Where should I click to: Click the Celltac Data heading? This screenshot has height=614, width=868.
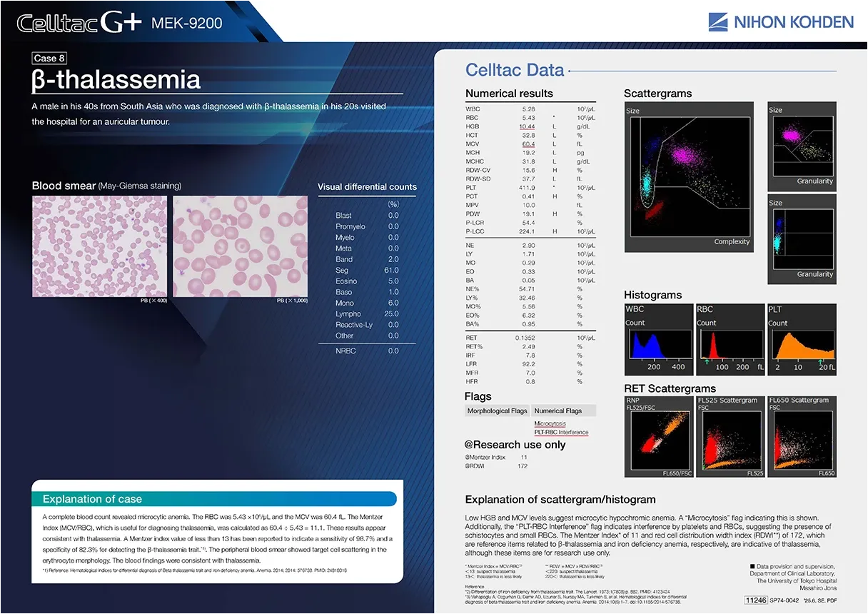coord(515,70)
